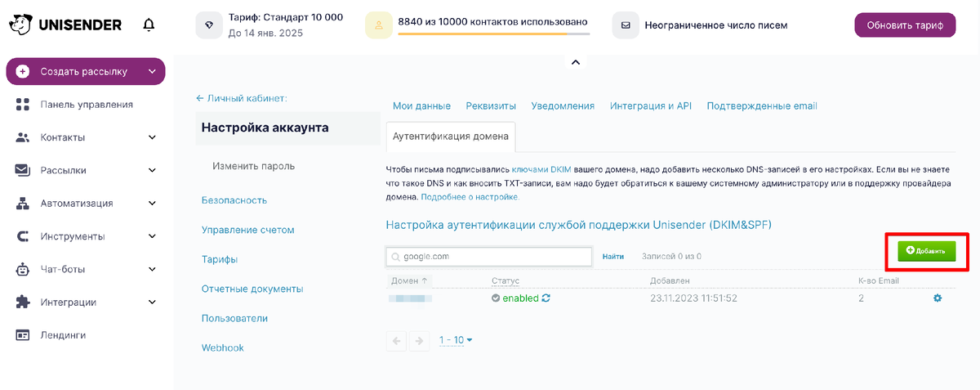Click the Unisender logo
This screenshot has height=390, width=980.
click(x=65, y=25)
